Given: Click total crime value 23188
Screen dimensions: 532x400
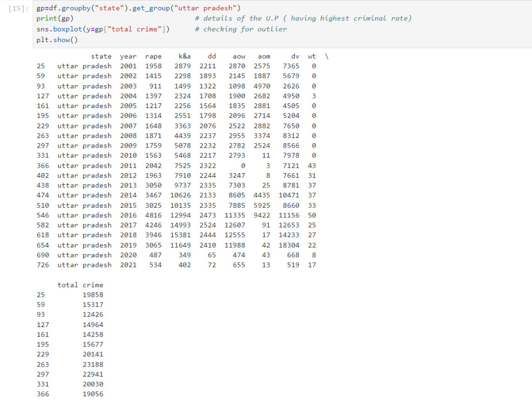Looking at the screenshot, I should tap(93, 364).
